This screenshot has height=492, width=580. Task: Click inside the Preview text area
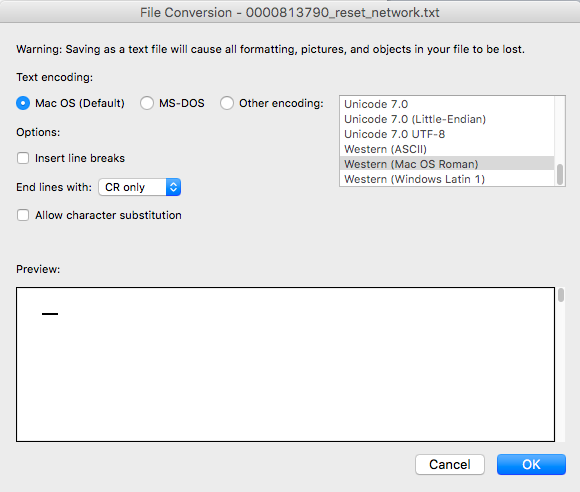point(285,364)
